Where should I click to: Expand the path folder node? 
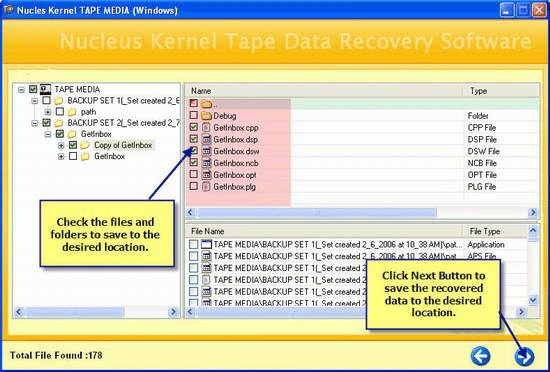click(x=48, y=112)
